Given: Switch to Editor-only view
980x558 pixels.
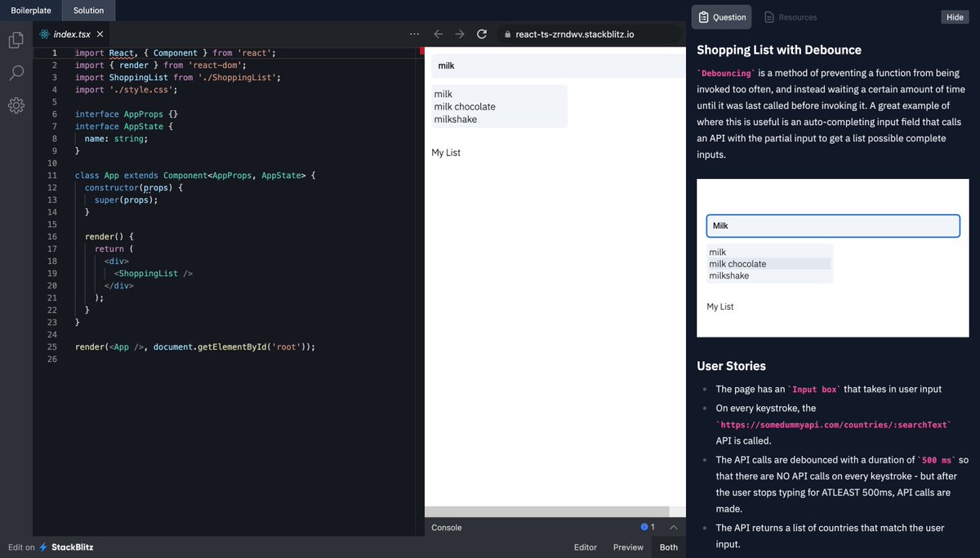Looking at the screenshot, I should click(x=586, y=547).
